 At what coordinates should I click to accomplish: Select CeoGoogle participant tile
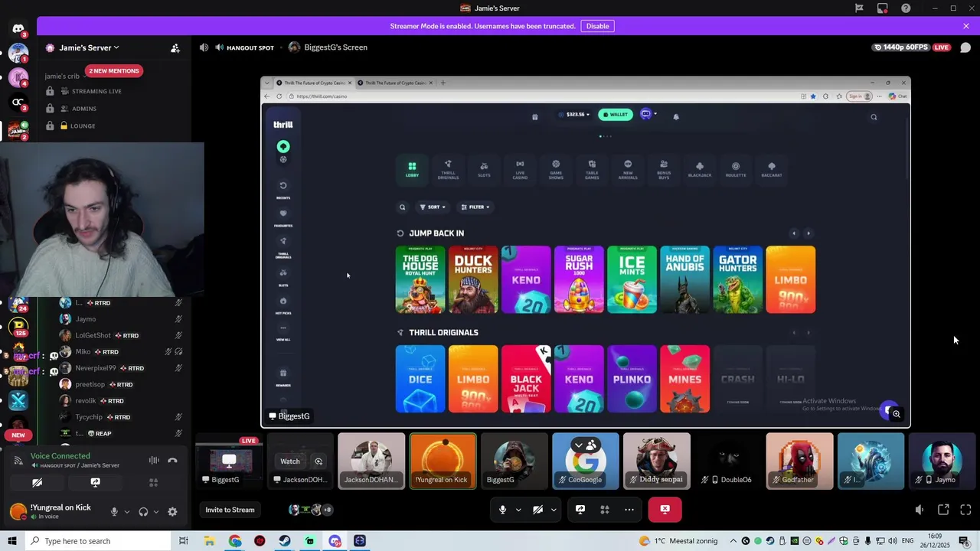click(586, 461)
